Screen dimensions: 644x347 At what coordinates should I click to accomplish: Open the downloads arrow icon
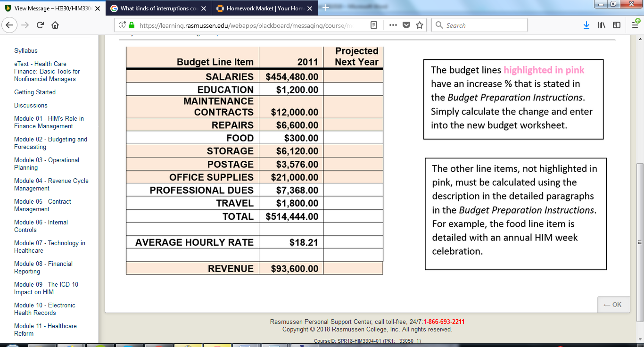point(586,25)
